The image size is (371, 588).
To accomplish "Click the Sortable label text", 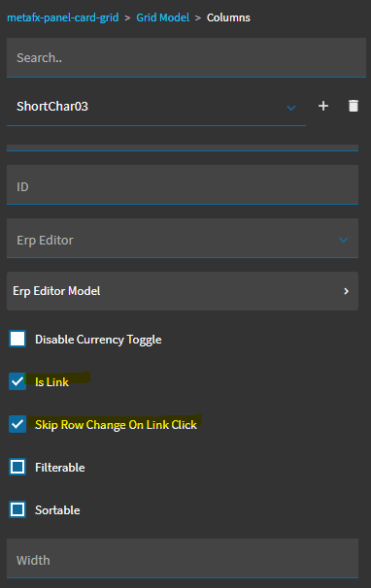I will pos(57,510).
